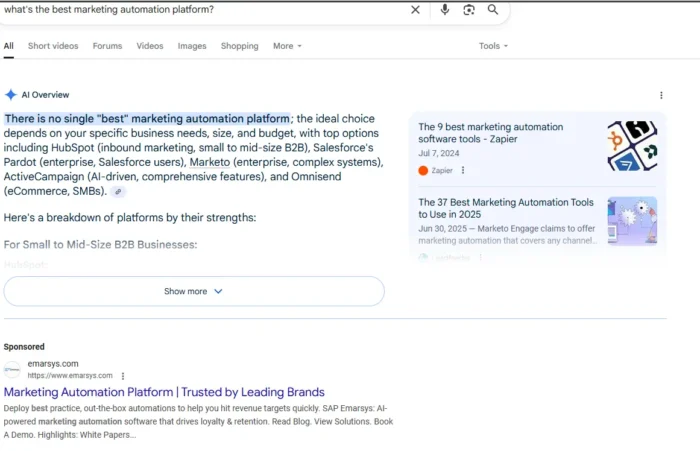Click the source link chip icon

point(118,191)
